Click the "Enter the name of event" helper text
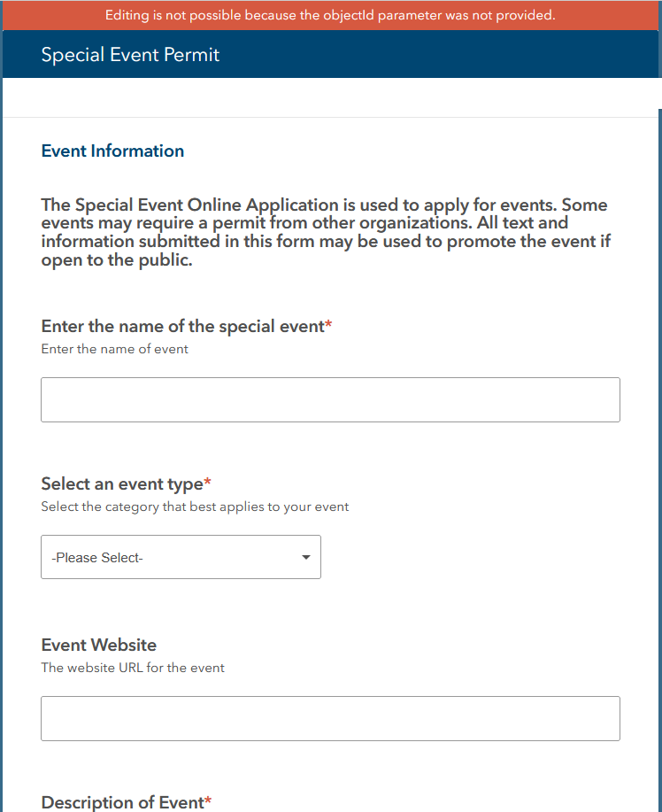Image resolution: width=662 pixels, height=812 pixels. pos(114,349)
